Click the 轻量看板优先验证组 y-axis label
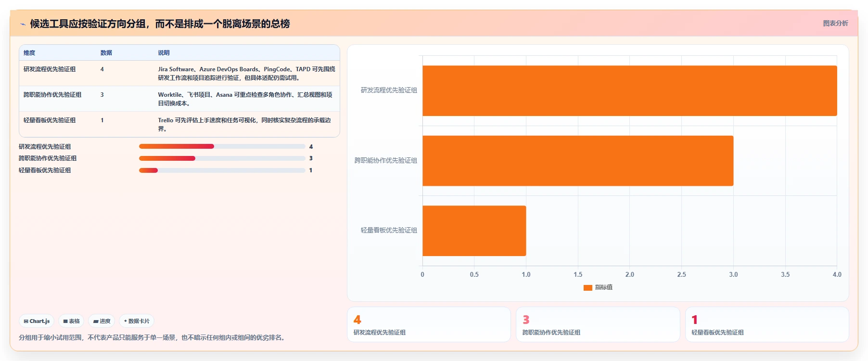 [389, 231]
